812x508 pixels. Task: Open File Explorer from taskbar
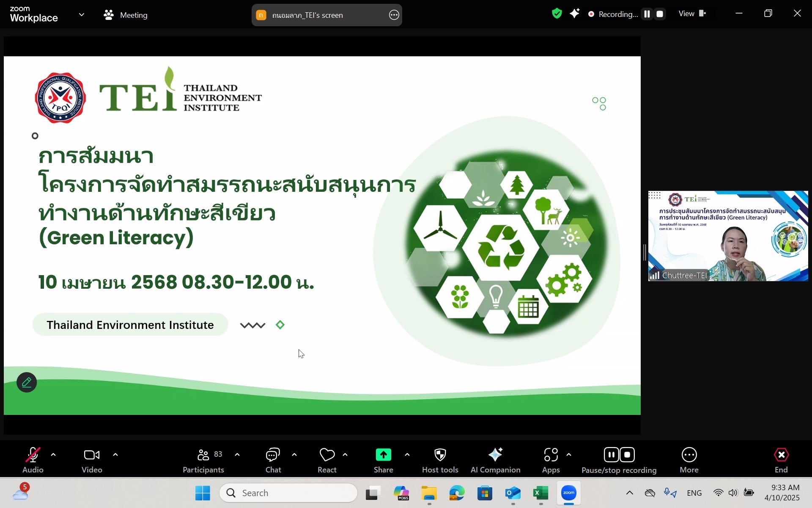coord(429,493)
